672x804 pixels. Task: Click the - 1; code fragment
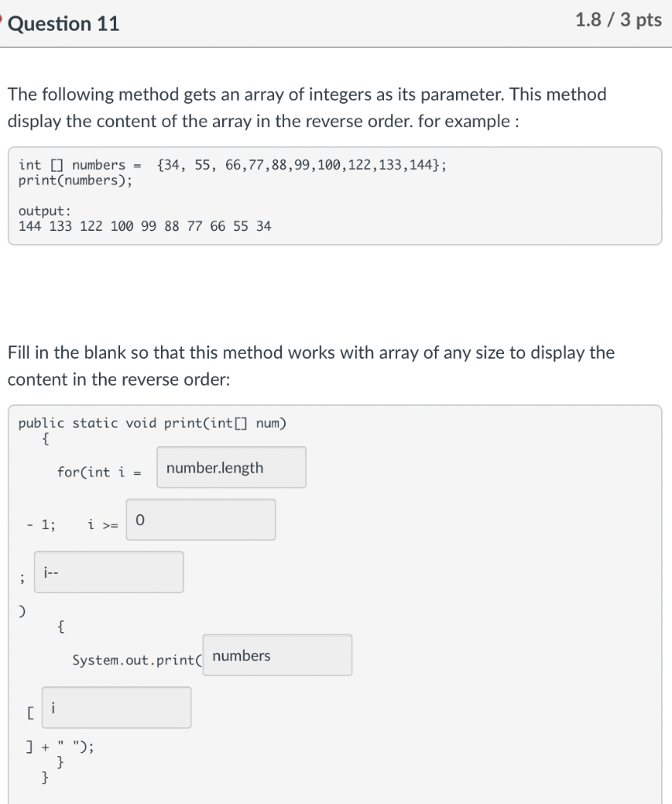pyautogui.click(x=41, y=524)
